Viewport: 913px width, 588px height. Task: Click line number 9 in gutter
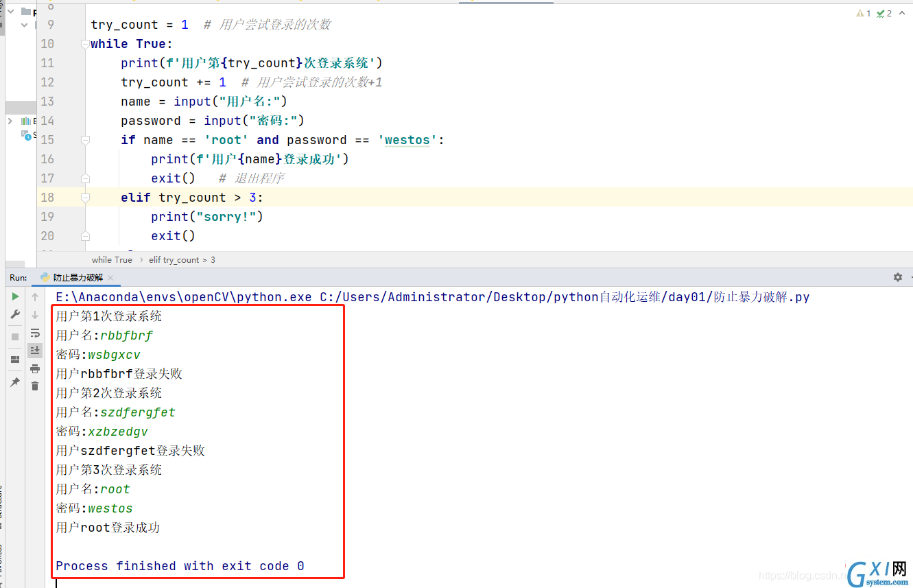[x=51, y=25]
